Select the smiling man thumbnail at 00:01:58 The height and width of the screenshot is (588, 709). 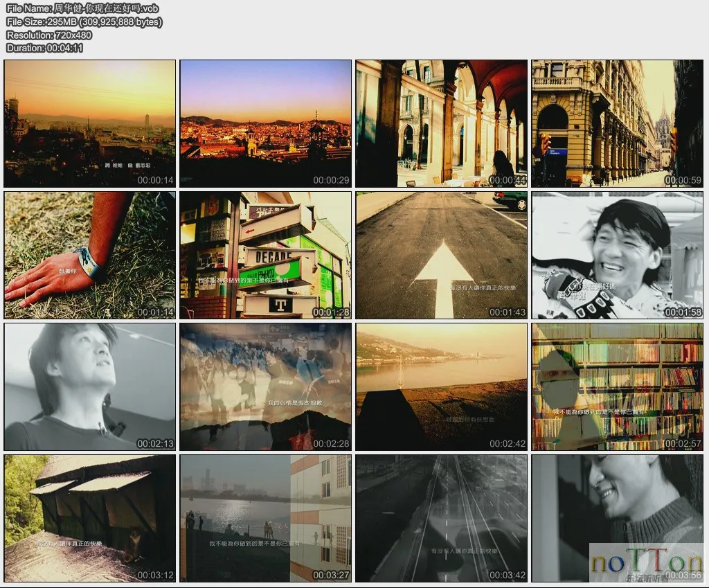click(618, 255)
